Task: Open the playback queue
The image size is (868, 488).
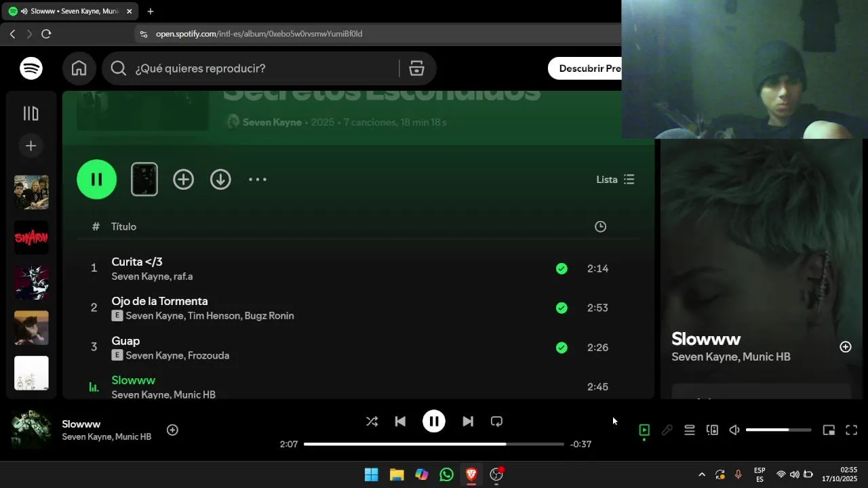Action: coord(690,430)
